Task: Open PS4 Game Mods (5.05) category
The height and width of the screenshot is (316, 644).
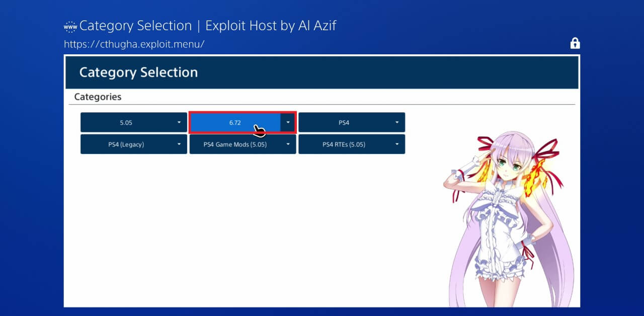Action: 235,144
